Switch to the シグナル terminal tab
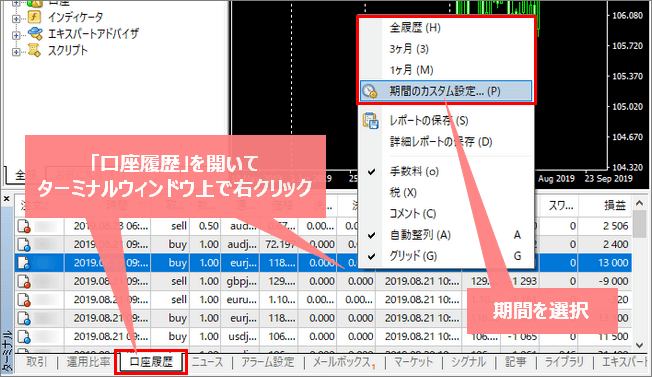Screen dimensions: 652x377 point(469,362)
